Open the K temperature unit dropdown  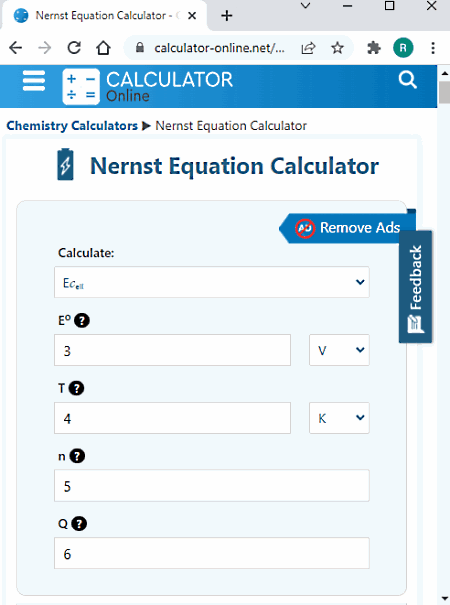[339, 418]
